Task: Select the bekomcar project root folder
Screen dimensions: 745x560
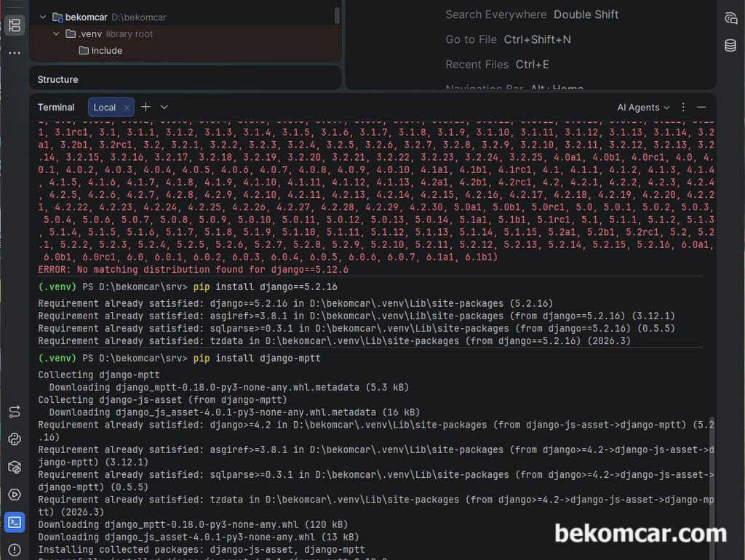Action: click(x=109, y=17)
